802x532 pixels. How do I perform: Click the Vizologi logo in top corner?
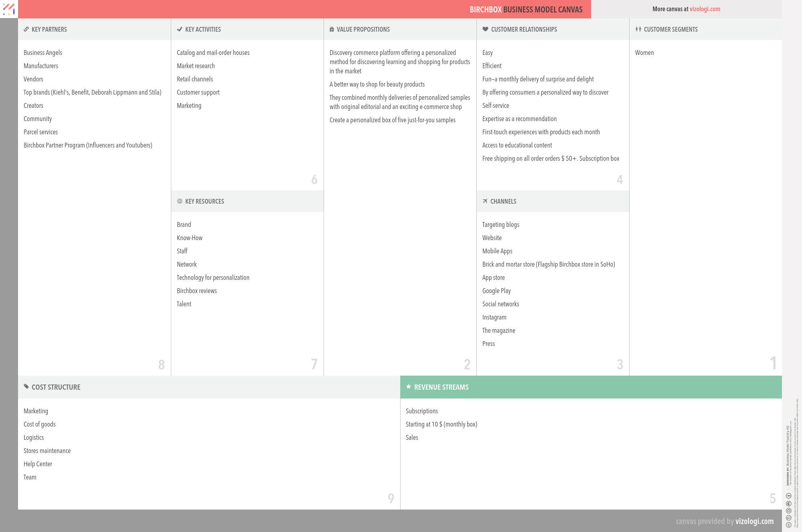(9, 9)
